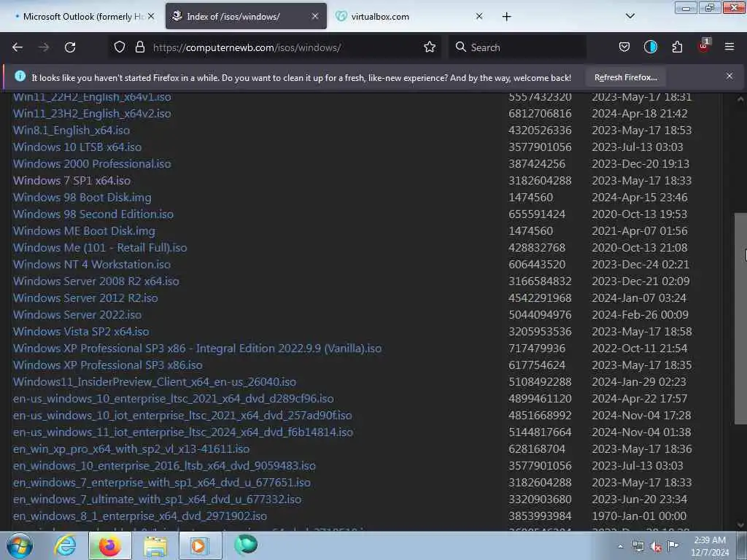
Task: Open Windows ME Boot Disk.img link
Action: [85, 230]
